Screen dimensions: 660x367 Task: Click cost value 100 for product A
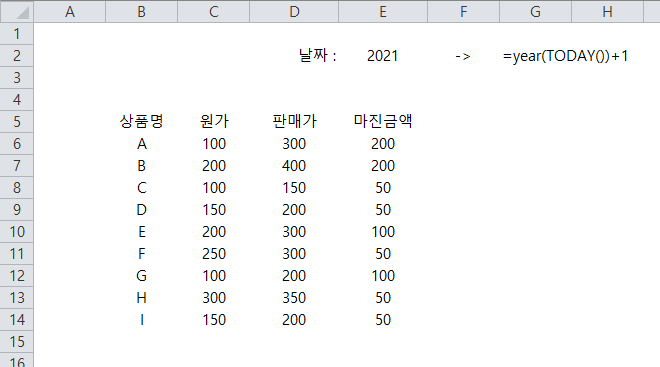[214, 144]
